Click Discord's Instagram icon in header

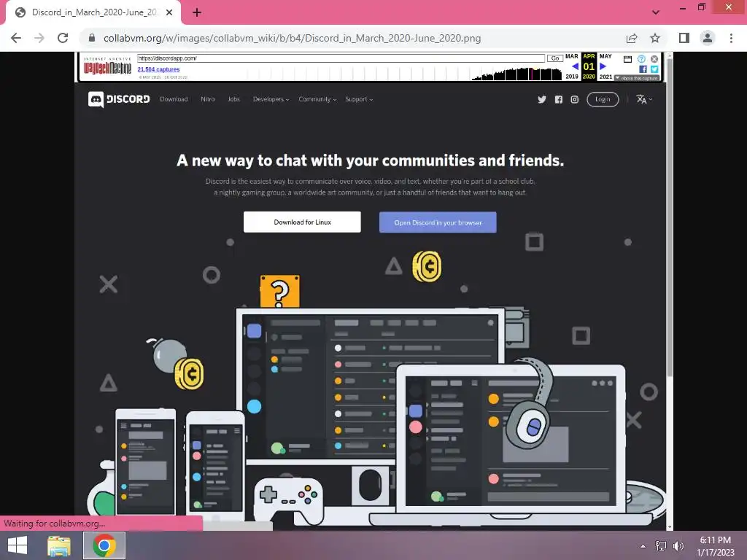coord(575,99)
